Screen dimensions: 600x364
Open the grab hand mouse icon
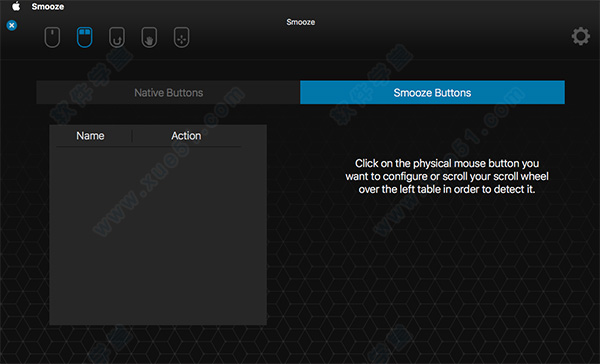[149, 38]
